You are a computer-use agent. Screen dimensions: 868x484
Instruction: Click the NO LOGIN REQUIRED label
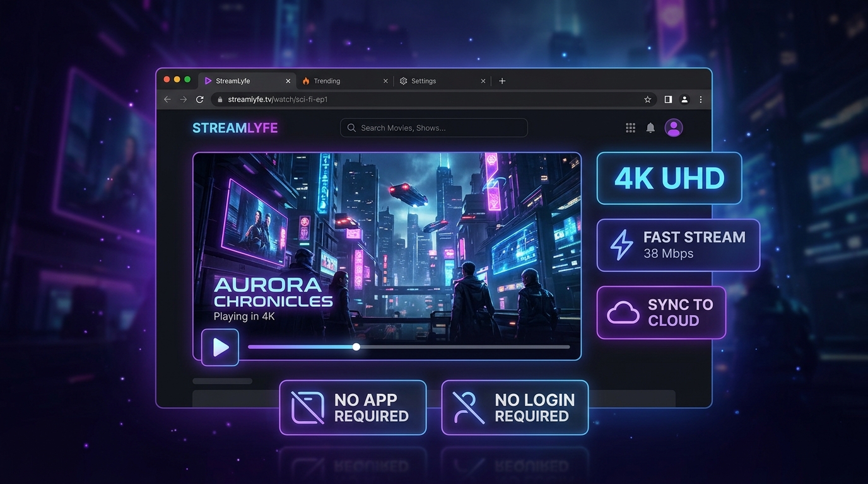tap(535, 408)
